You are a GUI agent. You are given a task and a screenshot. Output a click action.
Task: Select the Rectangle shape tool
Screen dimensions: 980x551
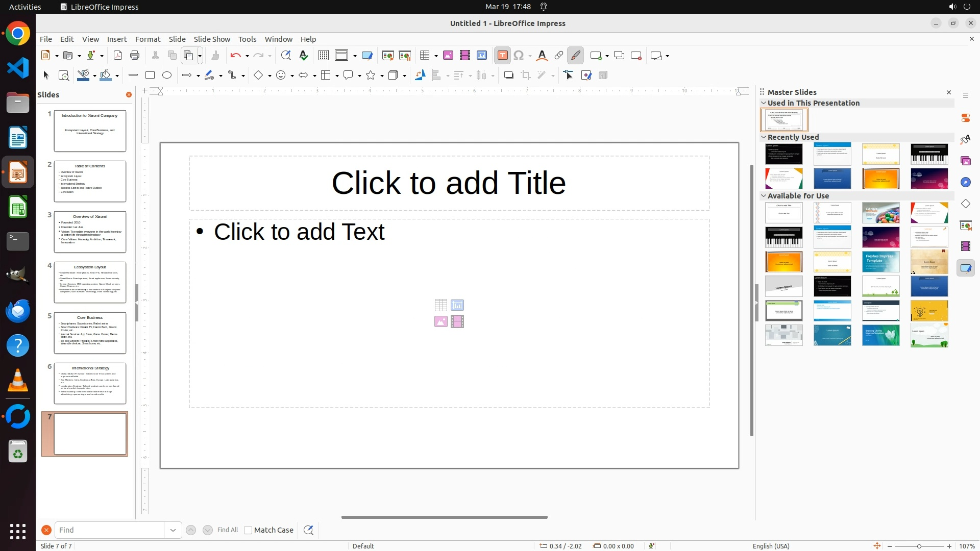[150, 76]
